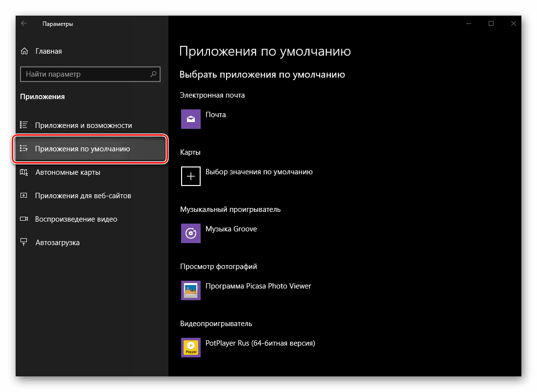The width and height of the screenshot is (537, 392).
Task: Go back using the arrow button
Action: [24, 23]
